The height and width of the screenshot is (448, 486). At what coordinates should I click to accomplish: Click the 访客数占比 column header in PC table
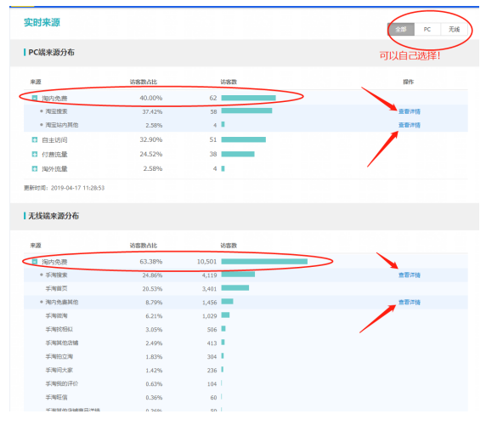click(x=144, y=82)
